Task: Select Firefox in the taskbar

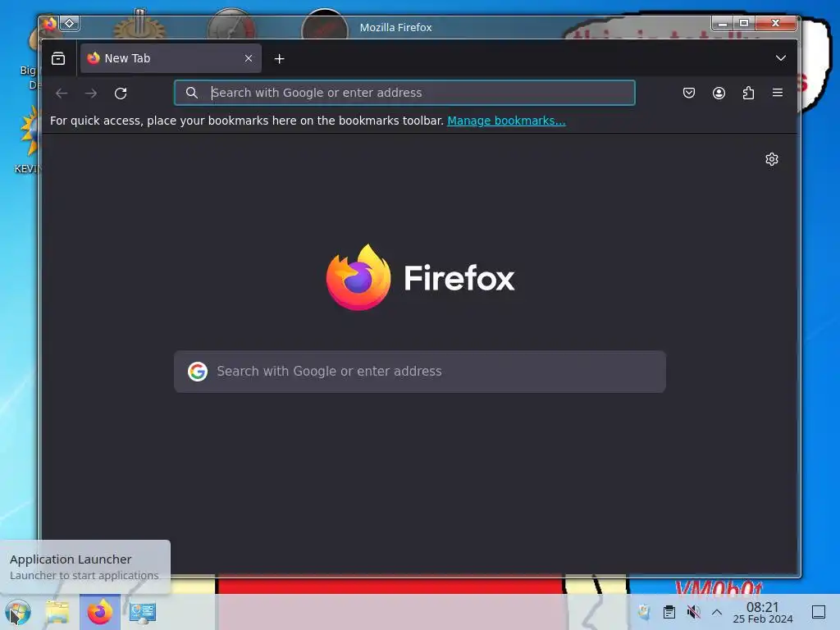Action: [100, 612]
